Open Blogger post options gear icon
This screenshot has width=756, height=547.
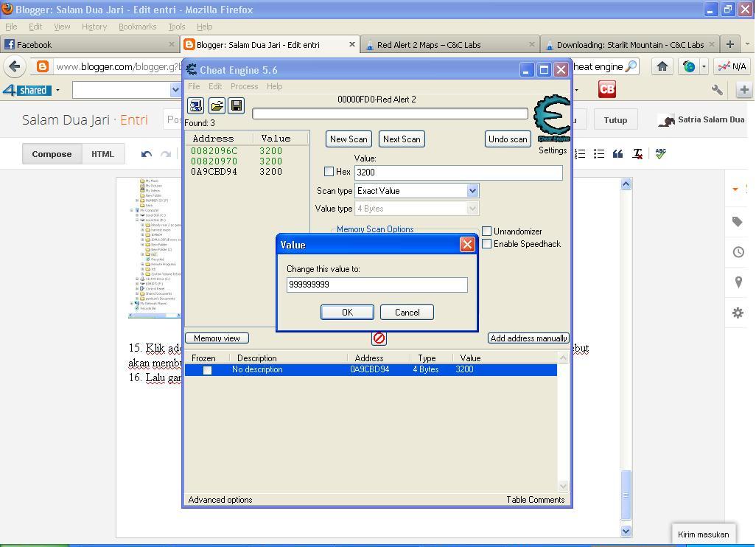pos(738,313)
